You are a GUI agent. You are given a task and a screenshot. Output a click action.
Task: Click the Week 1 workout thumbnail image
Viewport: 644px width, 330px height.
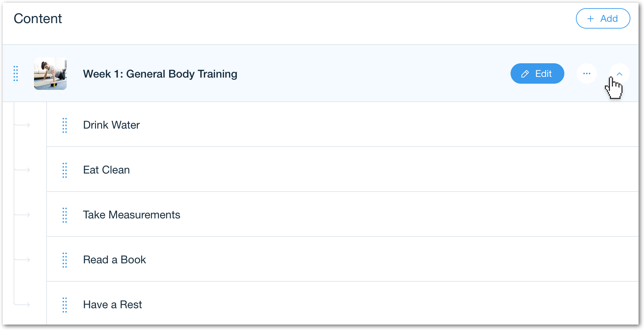[50, 73]
